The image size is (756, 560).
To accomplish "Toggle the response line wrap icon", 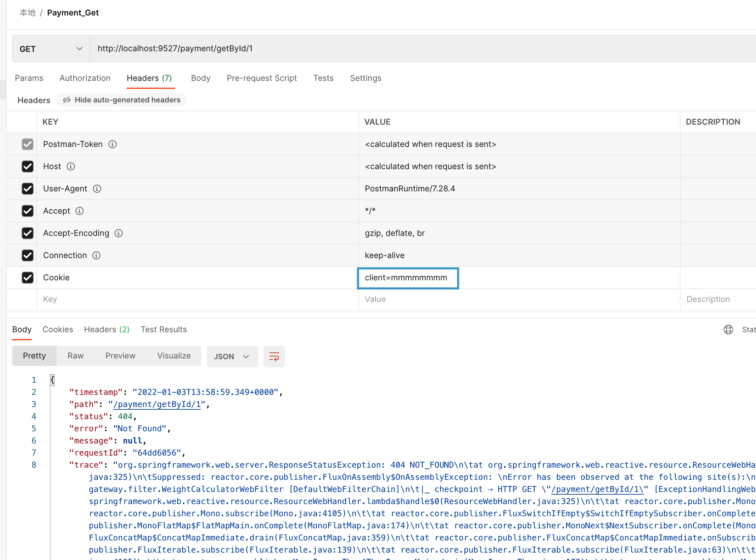I will click(274, 356).
